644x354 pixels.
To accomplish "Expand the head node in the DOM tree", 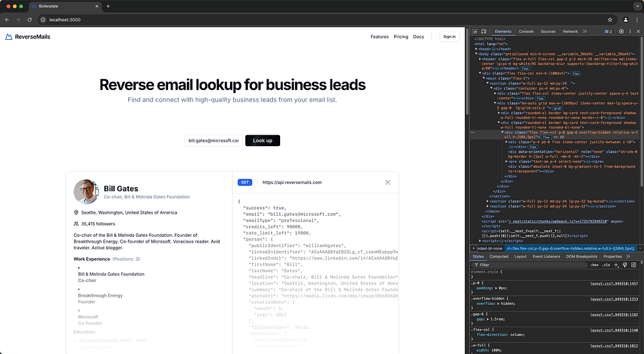I will click(477, 49).
